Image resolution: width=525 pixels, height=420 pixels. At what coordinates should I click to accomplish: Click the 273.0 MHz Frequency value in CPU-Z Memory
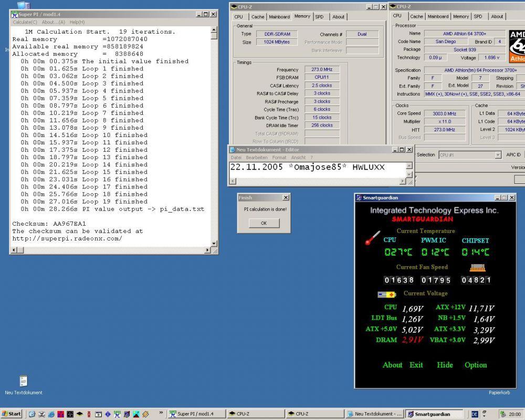[322, 69]
